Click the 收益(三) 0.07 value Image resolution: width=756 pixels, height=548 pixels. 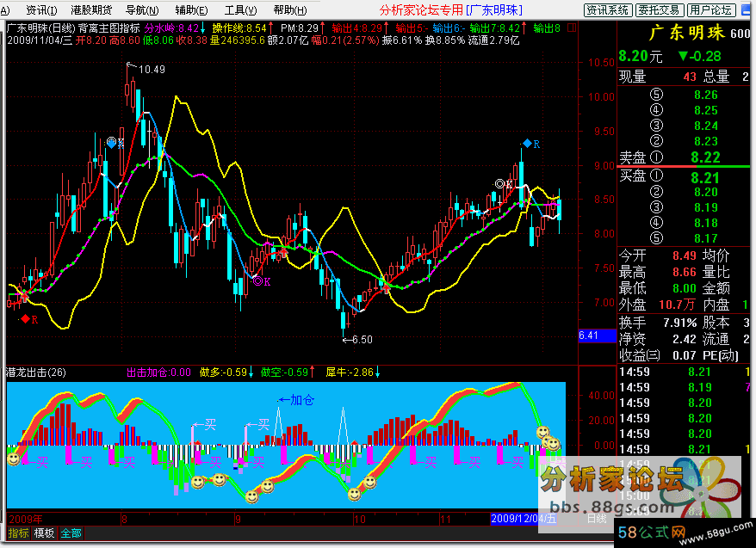point(685,355)
